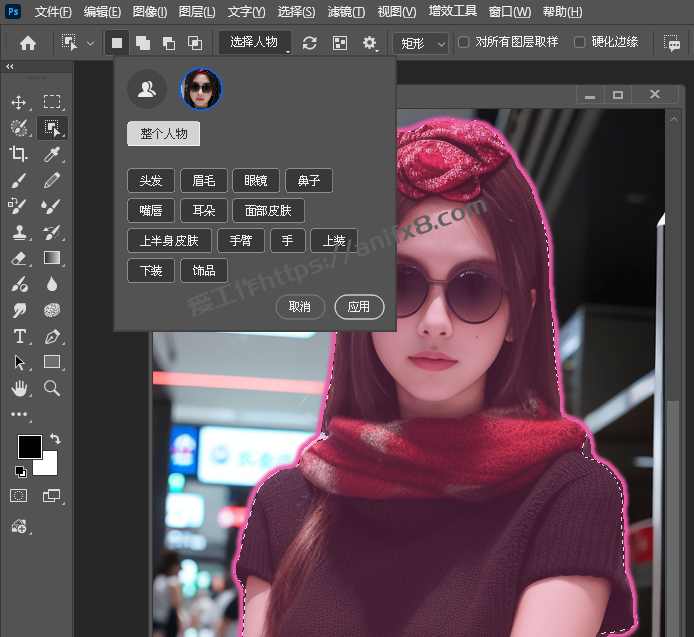Select the Horizontal Type tool
The image size is (694, 637).
18,336
